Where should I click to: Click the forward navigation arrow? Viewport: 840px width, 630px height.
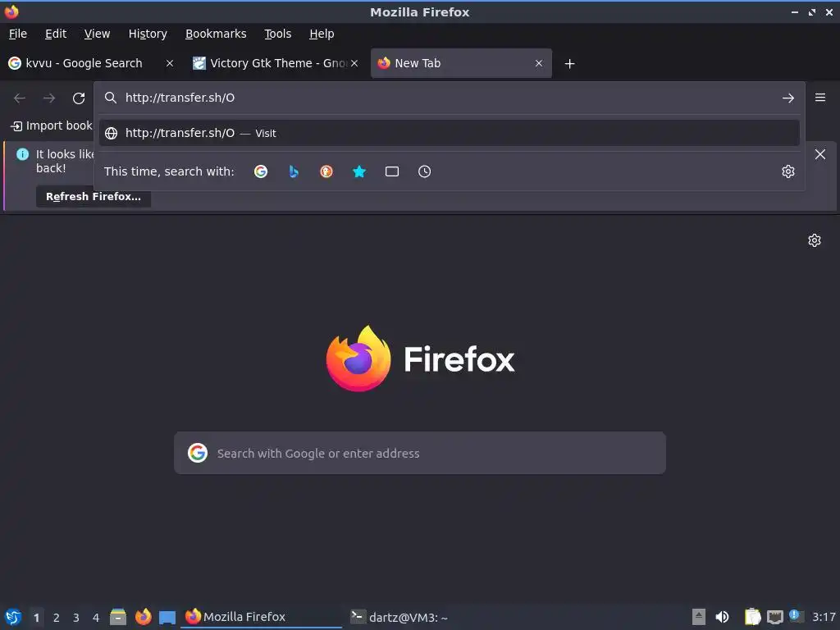tap(49, 98)
